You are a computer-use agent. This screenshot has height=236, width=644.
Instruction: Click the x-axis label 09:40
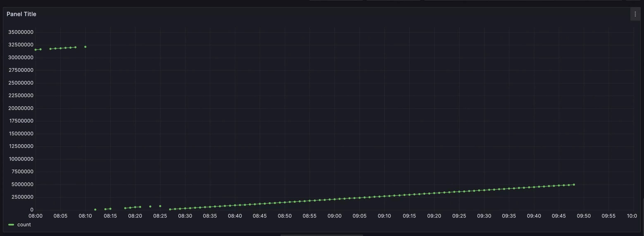tap(534, 216)
